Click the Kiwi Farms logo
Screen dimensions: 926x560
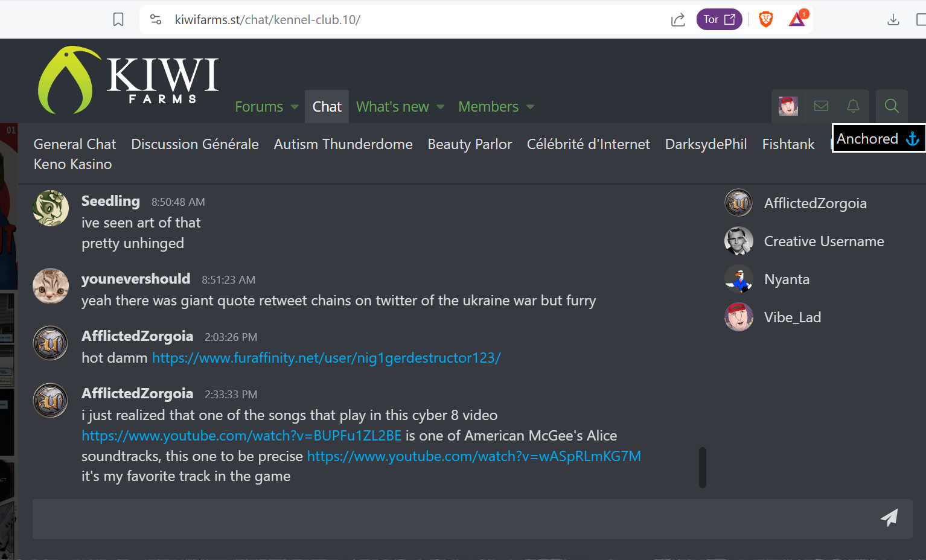tap(128, 80)
